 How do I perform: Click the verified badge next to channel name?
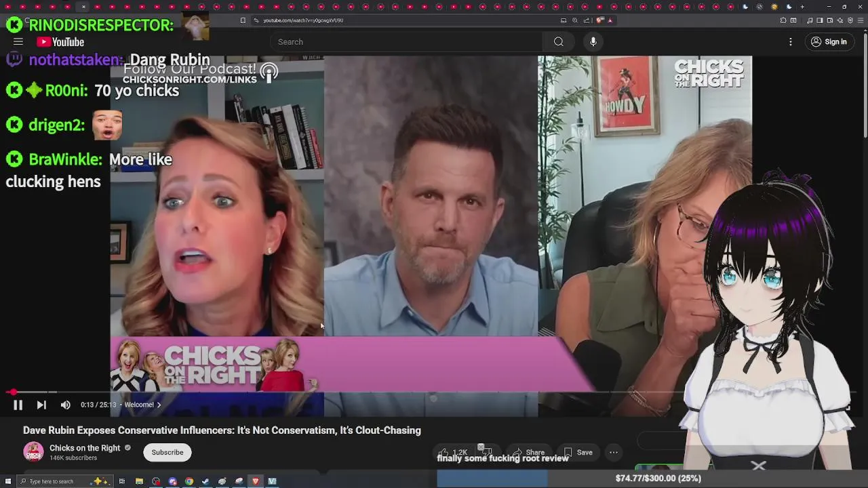(127, 448)
